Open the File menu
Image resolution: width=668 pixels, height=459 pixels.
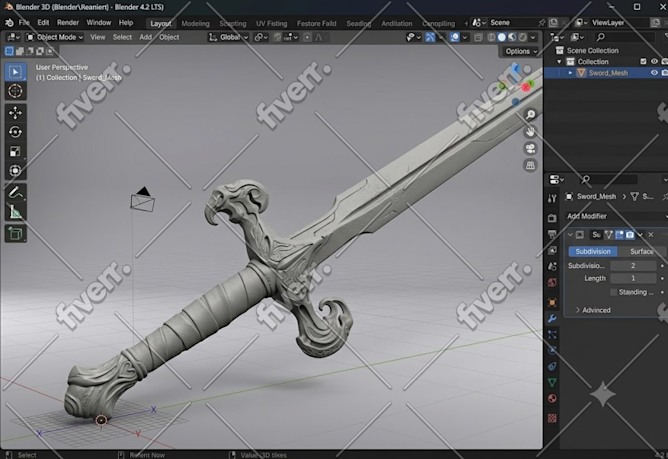24,23
